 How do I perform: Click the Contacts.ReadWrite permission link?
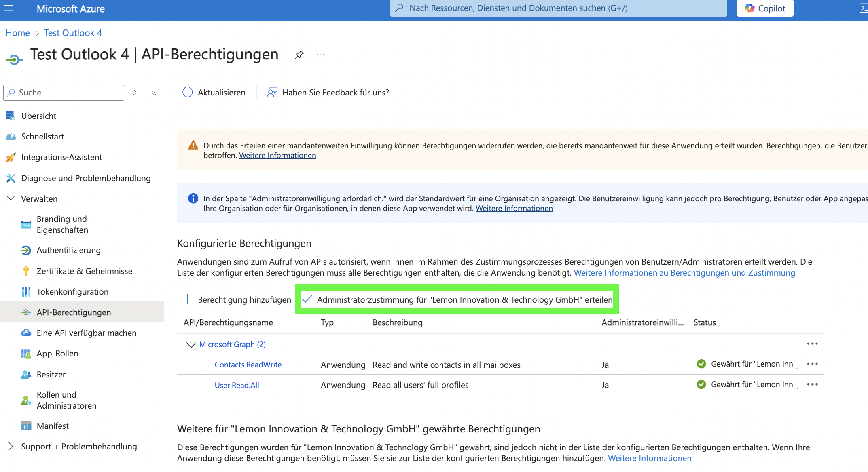tap(248, 365)
